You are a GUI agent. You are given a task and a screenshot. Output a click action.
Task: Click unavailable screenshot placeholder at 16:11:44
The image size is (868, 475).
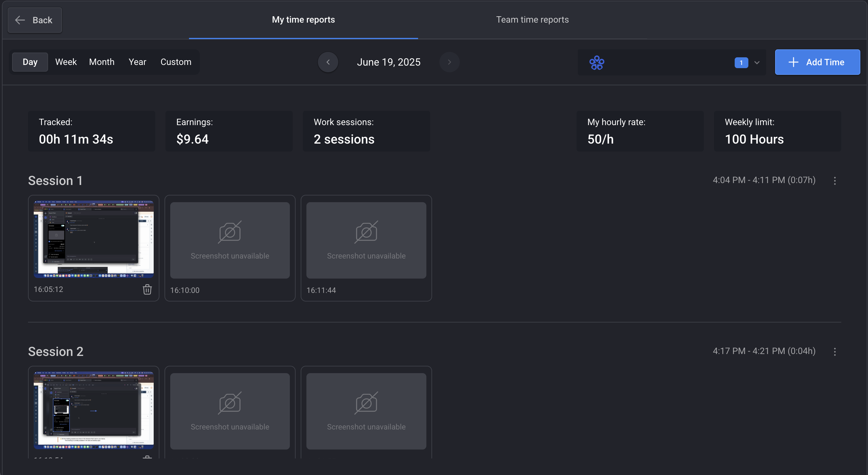366,240
